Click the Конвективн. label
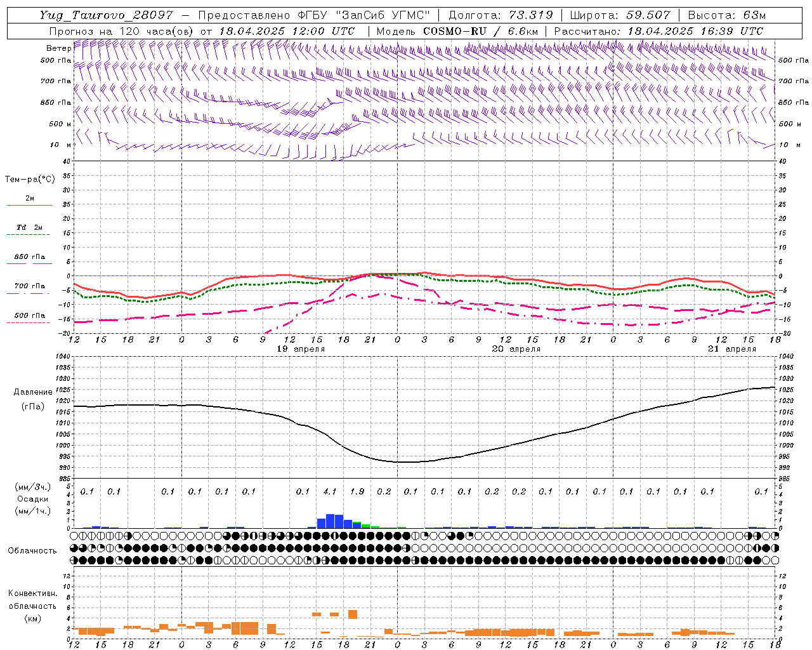Screen dimensions: 812x650 pos(32,594)
